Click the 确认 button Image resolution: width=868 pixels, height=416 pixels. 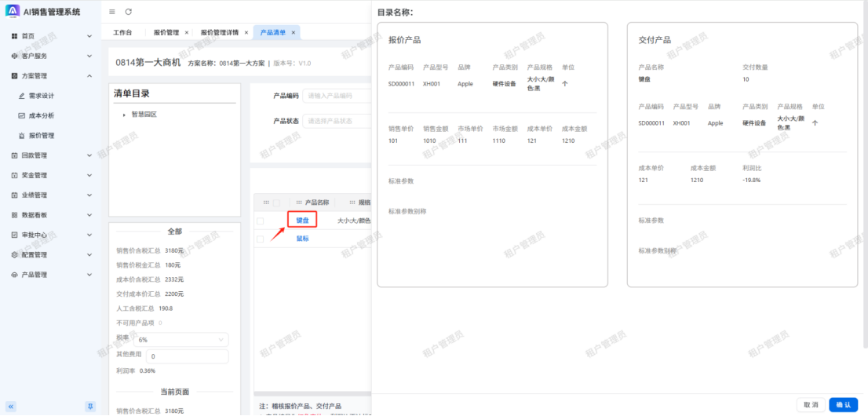coord(842,404)
